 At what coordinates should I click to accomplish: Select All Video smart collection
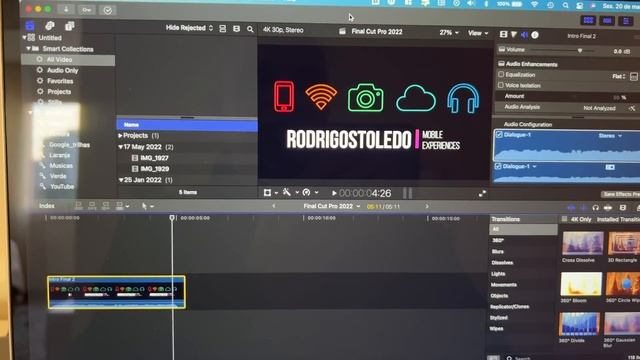tap(69, 60)
